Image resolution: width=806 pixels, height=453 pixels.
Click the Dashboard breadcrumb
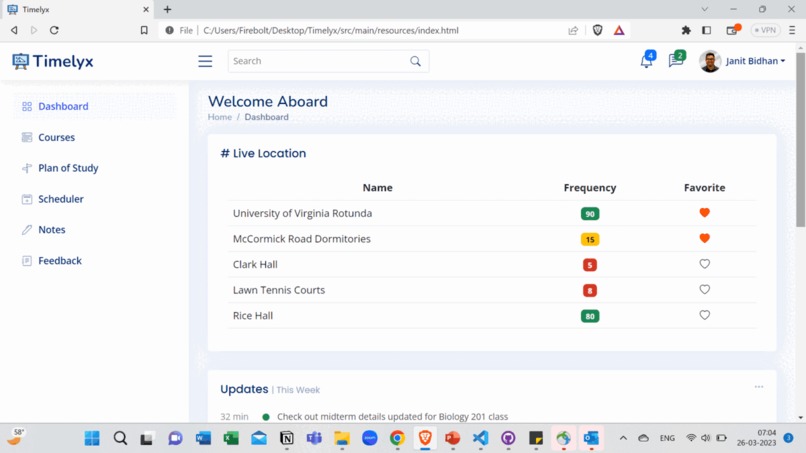pos(266,117)
